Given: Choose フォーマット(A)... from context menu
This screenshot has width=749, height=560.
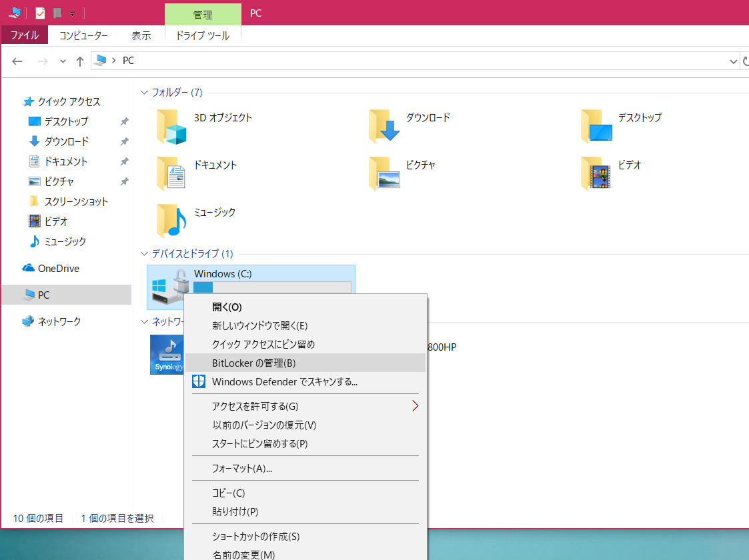Looking at the screenshot, I should pos(305,469).
